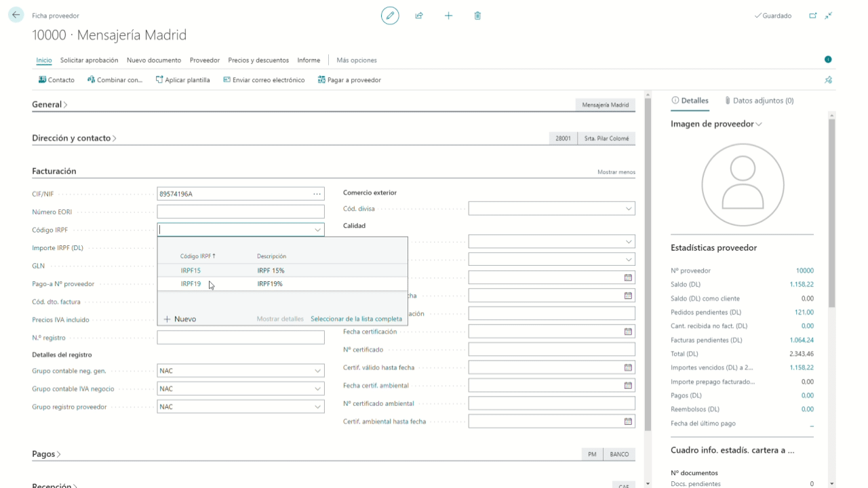Open Facturas pendientes (DL) value 1.064,24

pyautogui.click(x=802, y=340)
